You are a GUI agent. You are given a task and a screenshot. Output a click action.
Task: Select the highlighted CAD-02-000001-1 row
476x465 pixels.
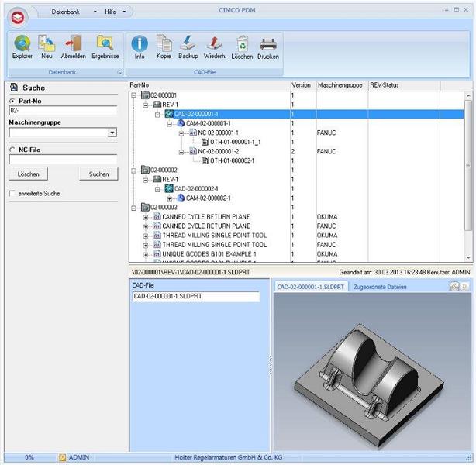(x=296, y=114)
